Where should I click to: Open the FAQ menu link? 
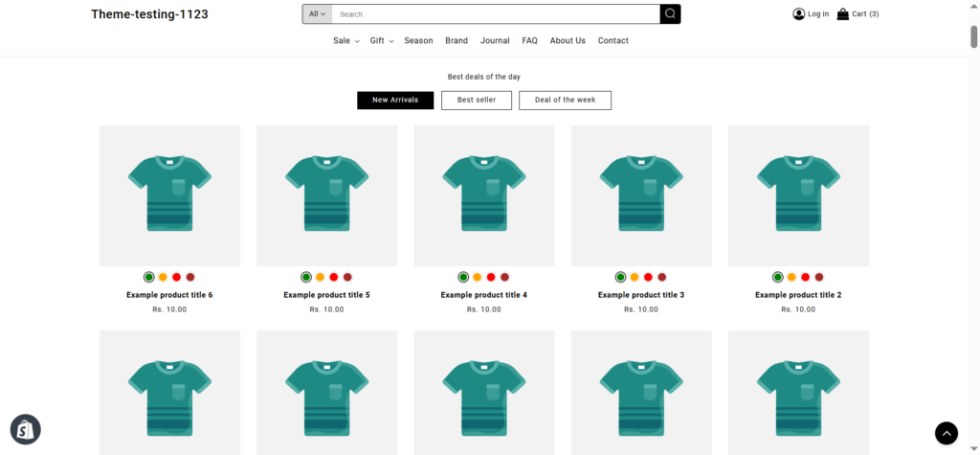pyautogui.click(x=529, y=40)
